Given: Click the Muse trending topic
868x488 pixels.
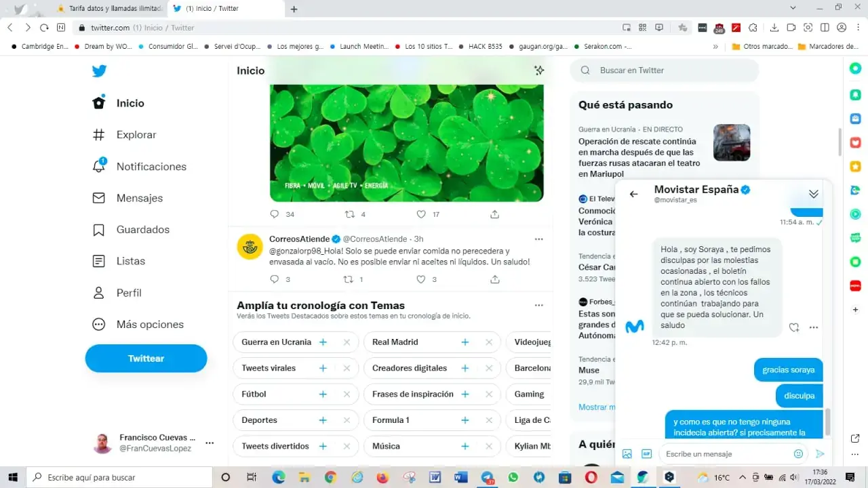Looking at the screenshot, I should pos(589,371).
